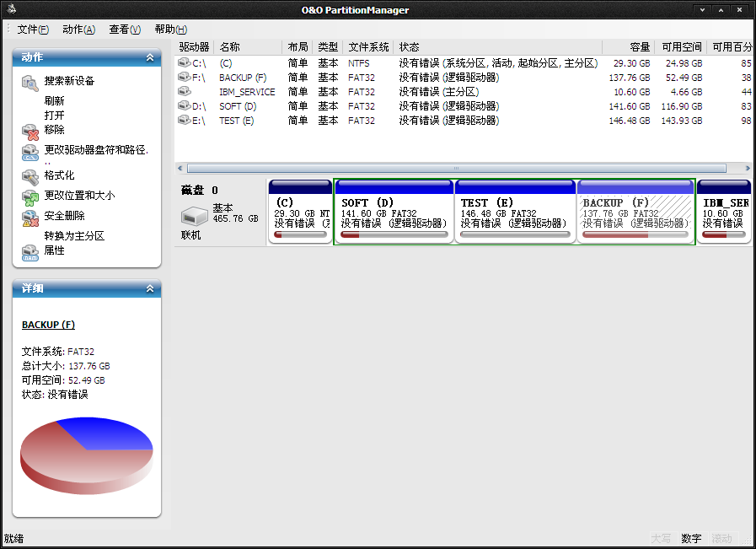Click 属性 action text
This screenshot has width=756, height=549.
click(54, 250)
